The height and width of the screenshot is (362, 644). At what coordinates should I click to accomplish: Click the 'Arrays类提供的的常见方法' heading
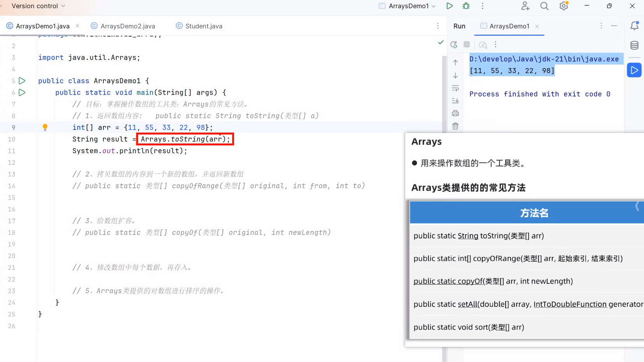click(x=468, y=188)
